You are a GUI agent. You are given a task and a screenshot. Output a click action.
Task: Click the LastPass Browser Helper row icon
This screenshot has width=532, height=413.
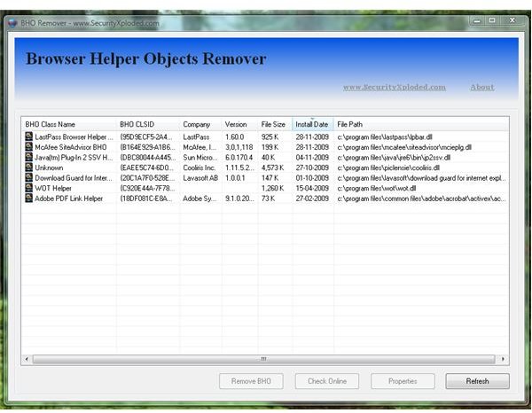(x=29, y=136)
